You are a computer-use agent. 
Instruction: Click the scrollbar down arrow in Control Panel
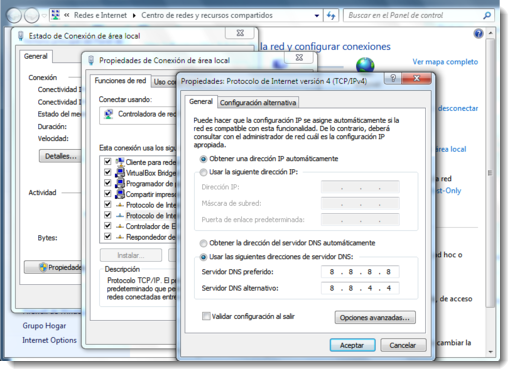point(490,352)
